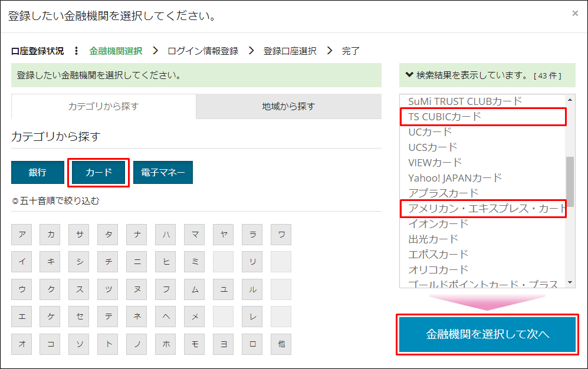Click scroll-down arrow of results list
588x369 pixels.
tap(570, 282)
